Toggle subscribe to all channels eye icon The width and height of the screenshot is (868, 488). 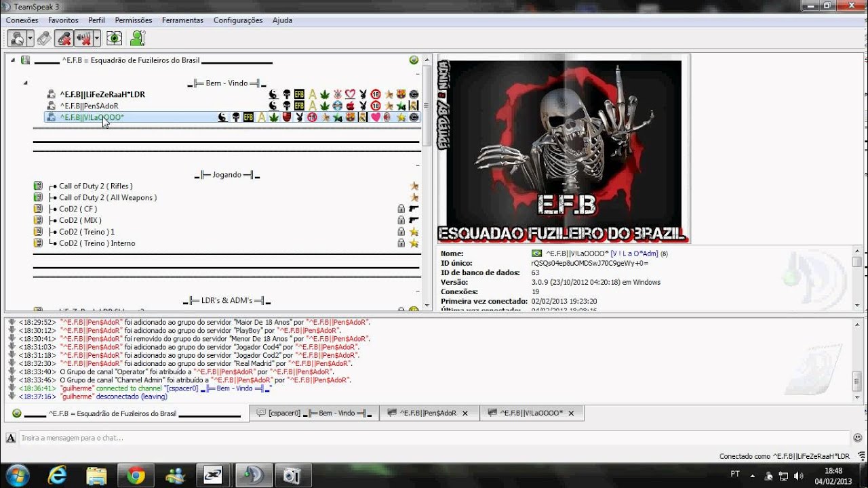pos(114,38)
